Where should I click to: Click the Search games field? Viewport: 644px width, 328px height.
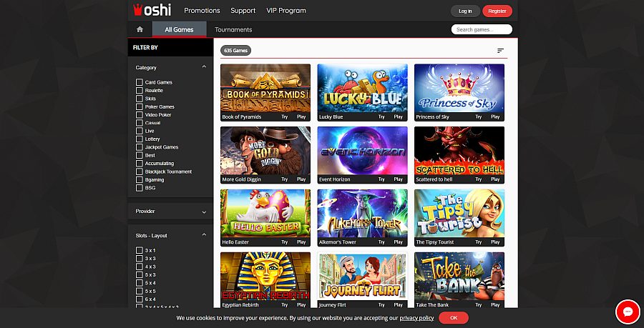(482, 29)
